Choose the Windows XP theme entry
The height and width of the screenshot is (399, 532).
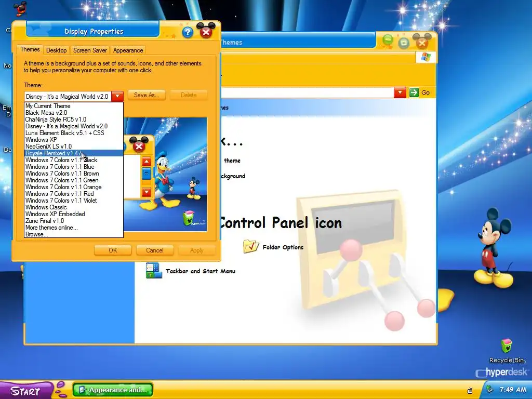74,140
